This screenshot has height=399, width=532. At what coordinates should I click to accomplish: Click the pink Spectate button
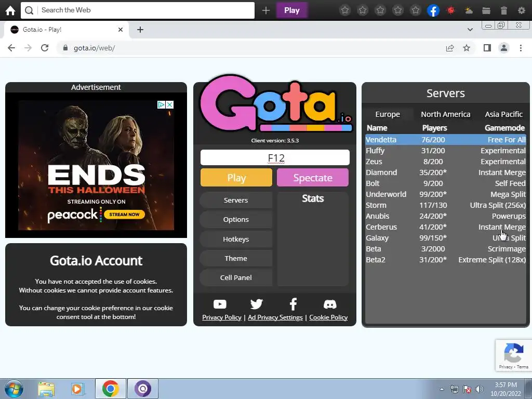[312, 178]
